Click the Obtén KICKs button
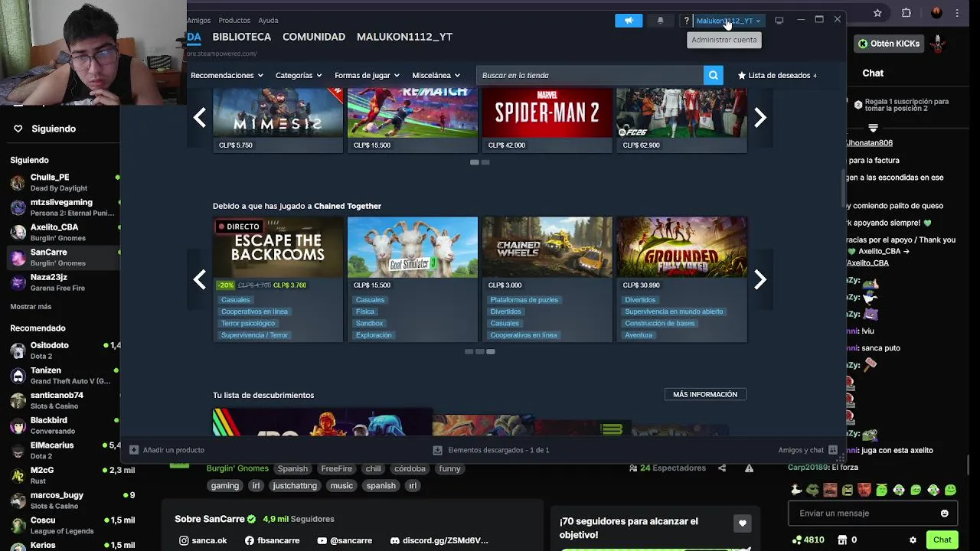 [x=889, y=44]
